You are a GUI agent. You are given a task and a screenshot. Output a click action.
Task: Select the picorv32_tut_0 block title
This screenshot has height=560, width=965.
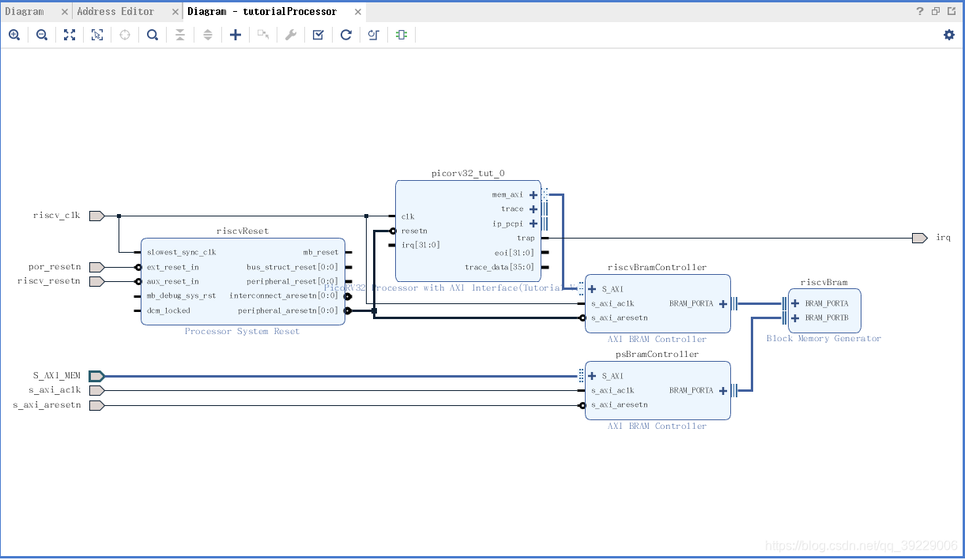tap(468, 173)
